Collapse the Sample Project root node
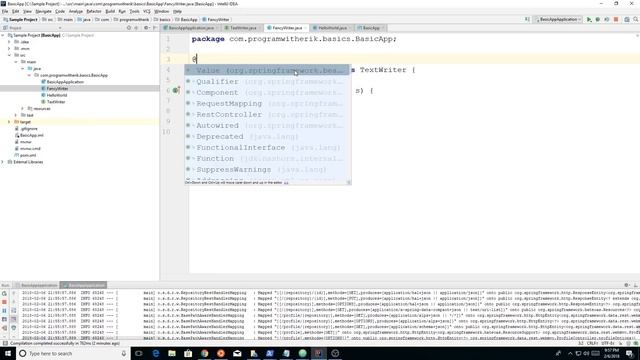 pyautogui.click(x=3, y=36)
